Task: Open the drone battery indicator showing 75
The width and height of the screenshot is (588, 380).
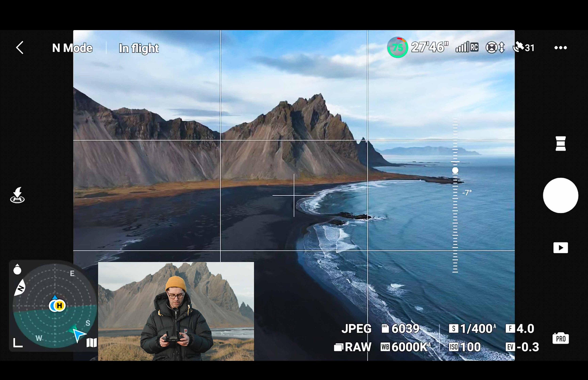Action: point(397,47)
